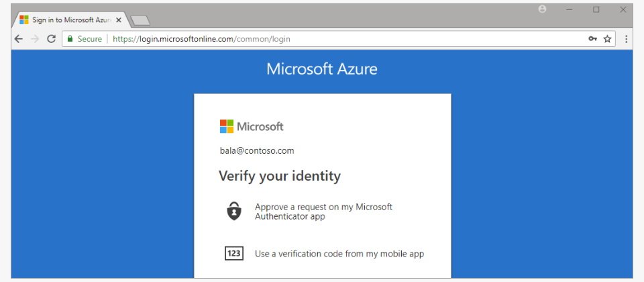644x282 pixels.
Task: Click the bala@contoso.com account text
Action: [257, 151]
